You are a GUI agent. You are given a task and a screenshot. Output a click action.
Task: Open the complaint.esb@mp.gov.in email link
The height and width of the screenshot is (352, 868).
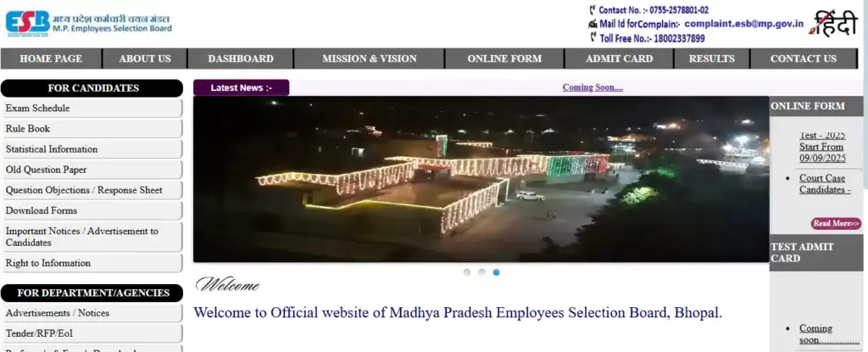click(743, 24)
